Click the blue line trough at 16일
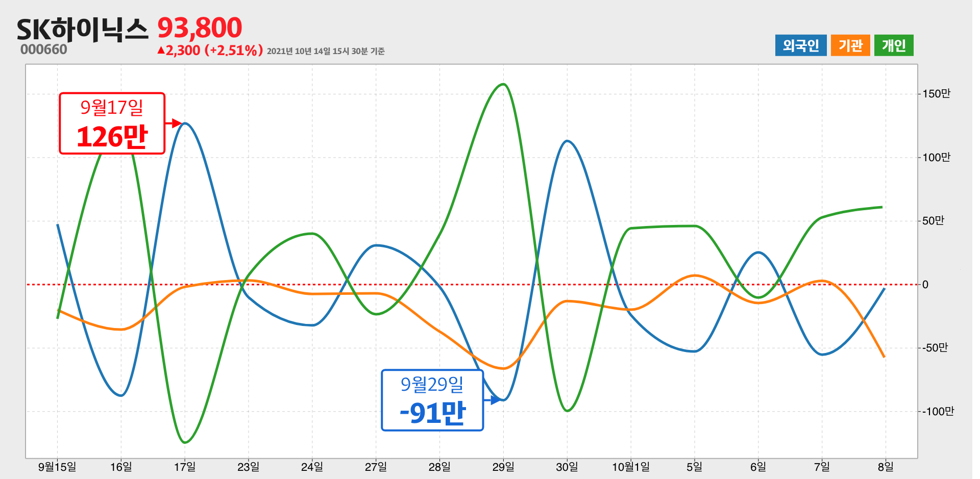 coord(121,395)
